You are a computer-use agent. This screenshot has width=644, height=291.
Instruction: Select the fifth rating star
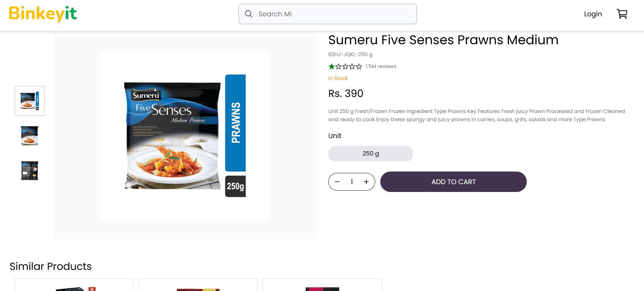359,66
